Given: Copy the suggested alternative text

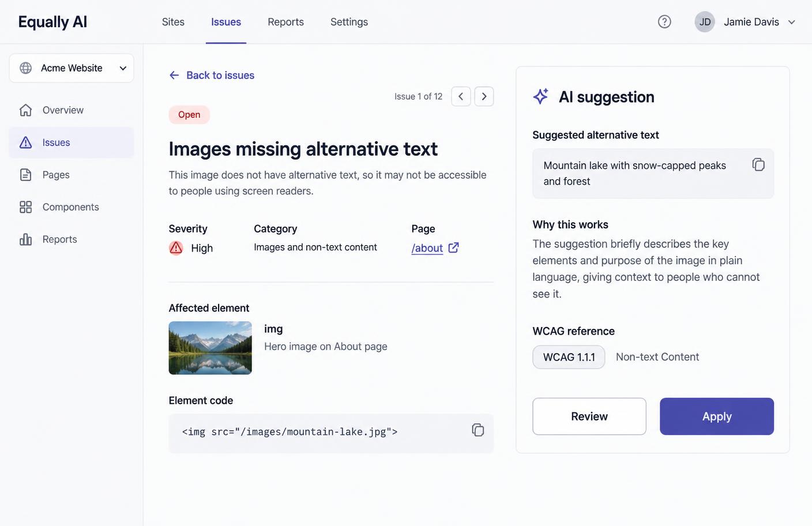Looking at the screenshot, I should (758, 164).
